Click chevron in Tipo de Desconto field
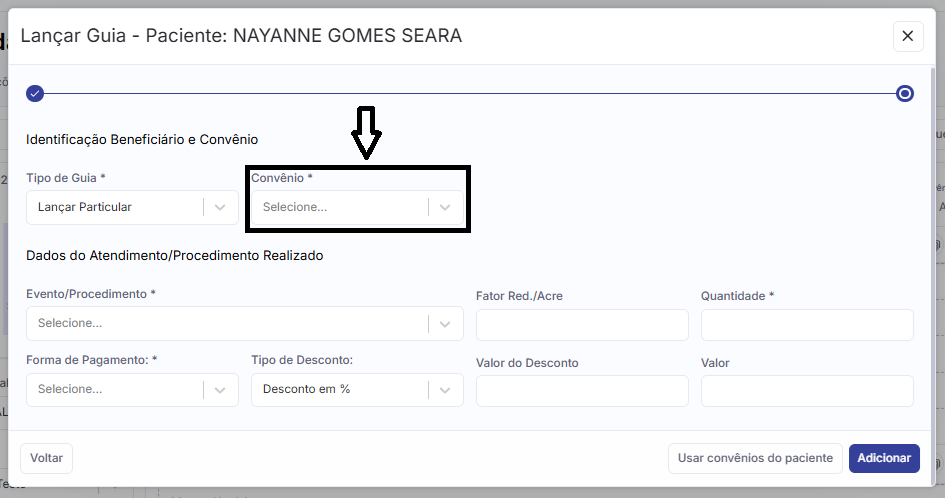945x498 pixels. [445, 389]
